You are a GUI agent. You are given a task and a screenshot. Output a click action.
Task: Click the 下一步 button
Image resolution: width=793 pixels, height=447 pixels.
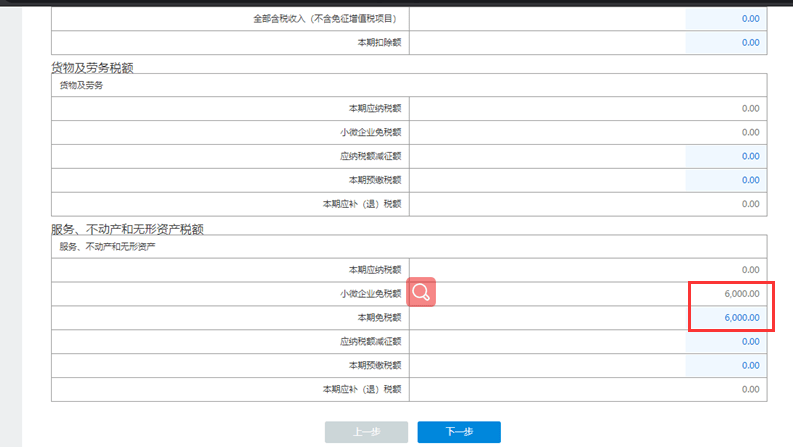(x=458, y=432)
